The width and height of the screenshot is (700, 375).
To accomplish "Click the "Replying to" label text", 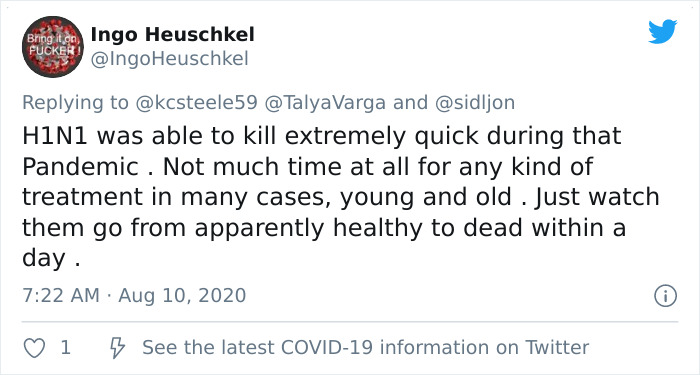I will click(75, 103).
